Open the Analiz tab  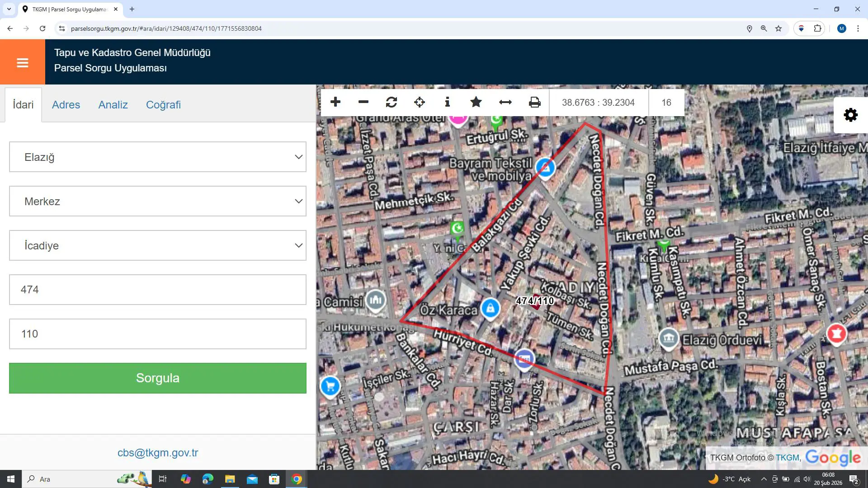tap(113, 105)
